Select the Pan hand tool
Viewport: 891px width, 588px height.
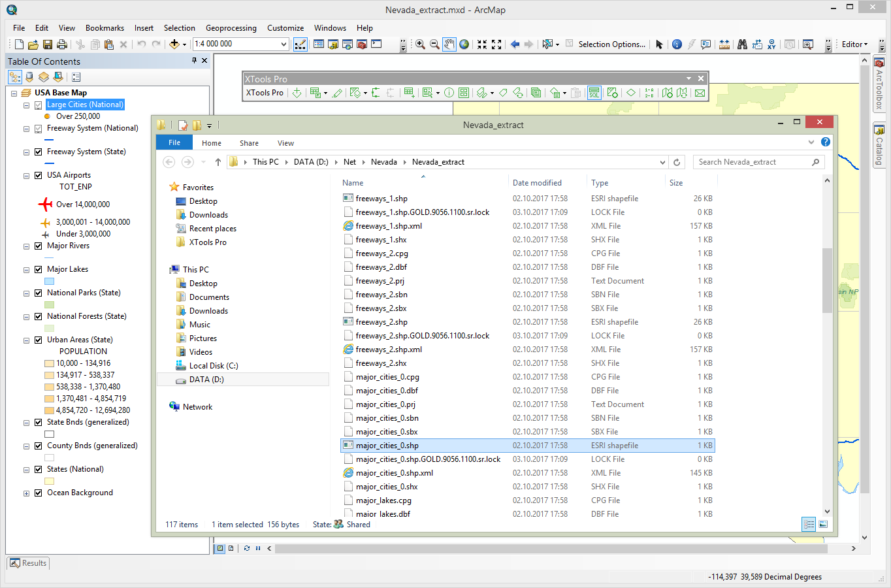click(449, 44)
